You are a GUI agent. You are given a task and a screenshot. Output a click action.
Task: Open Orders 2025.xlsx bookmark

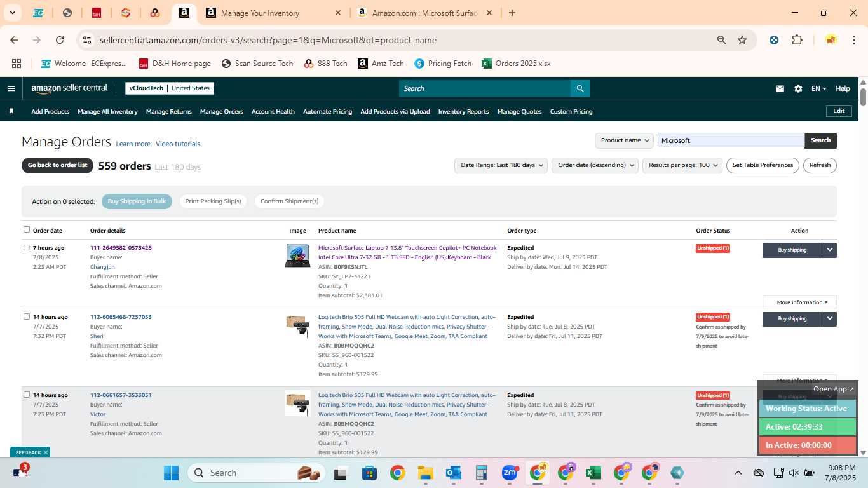click(516, 64)
